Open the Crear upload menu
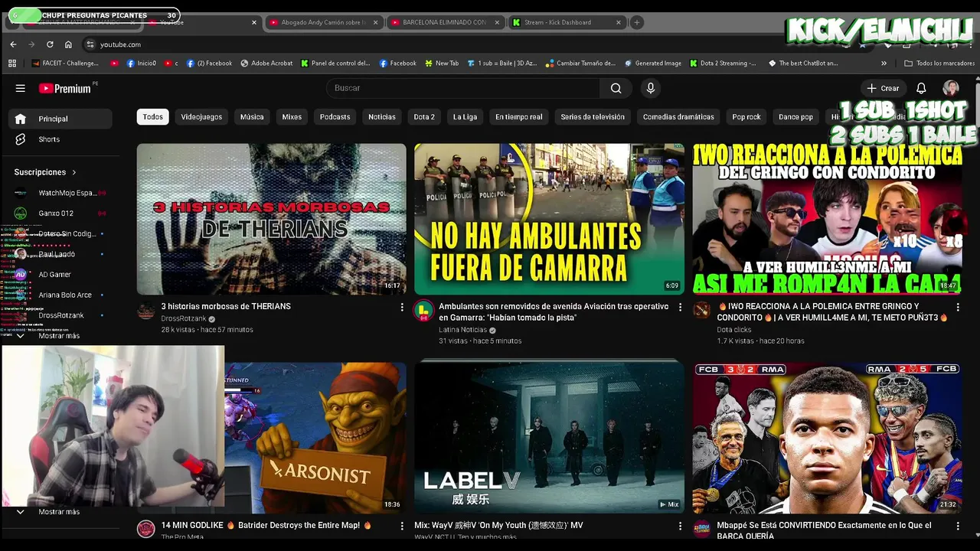This screenshot has height=551, width=980. [883, 88]
